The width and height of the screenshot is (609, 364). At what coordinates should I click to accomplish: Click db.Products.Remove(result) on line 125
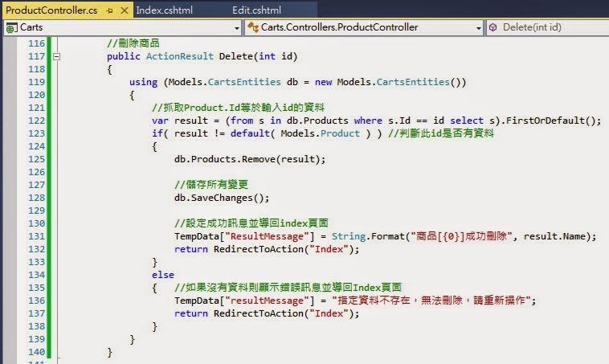pyautogui.click(x=247, y=159)
